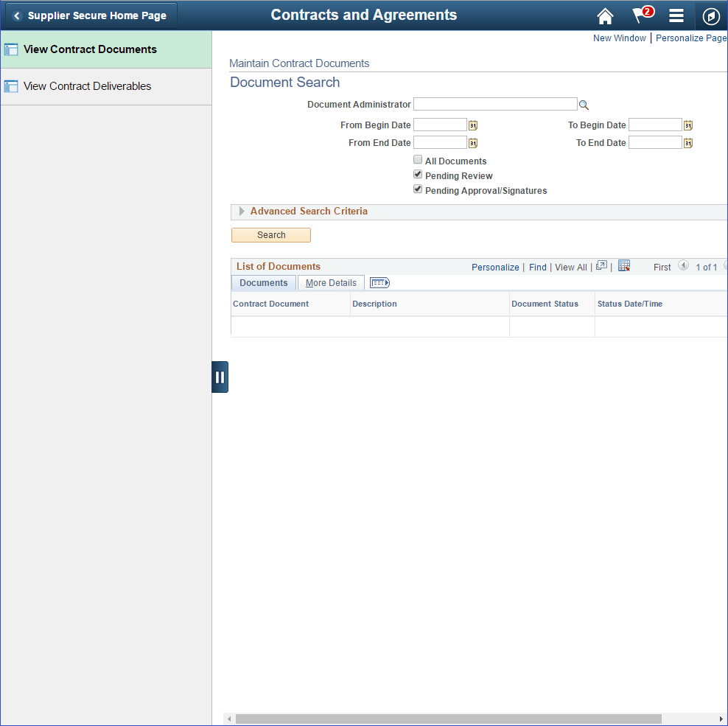Open the Actions List hamburger menu
The height and width of the screenshot is (726, 728).
676,15
